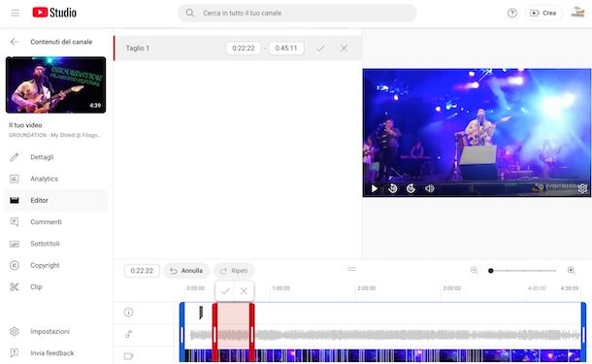The width and height of the screenshot is (592, 364).
Task: Edit the timeline current time field 0:22:22
Action: tap(142, 271)
